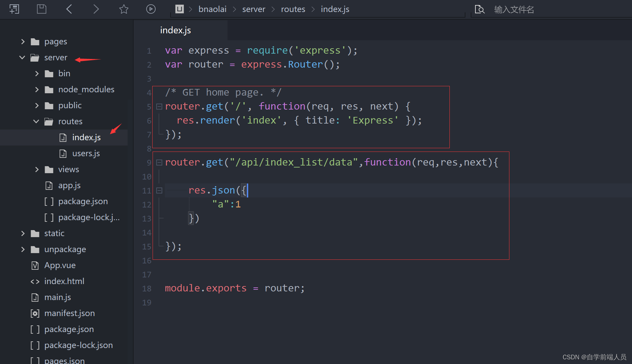The image size is (632, 364).
Task: Collapse the router.get '/' code block
Action: click(159, 106)
